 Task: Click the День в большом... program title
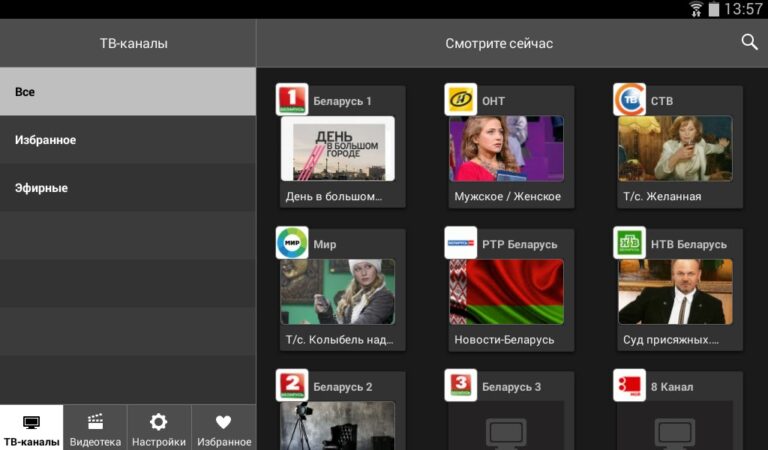[x=334, y=196]
